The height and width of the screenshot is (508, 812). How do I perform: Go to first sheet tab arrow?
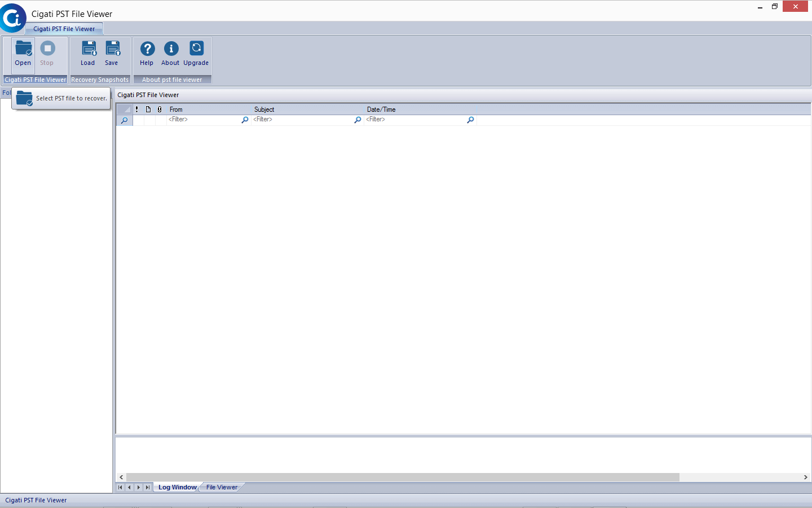click(x=120, y=487)
